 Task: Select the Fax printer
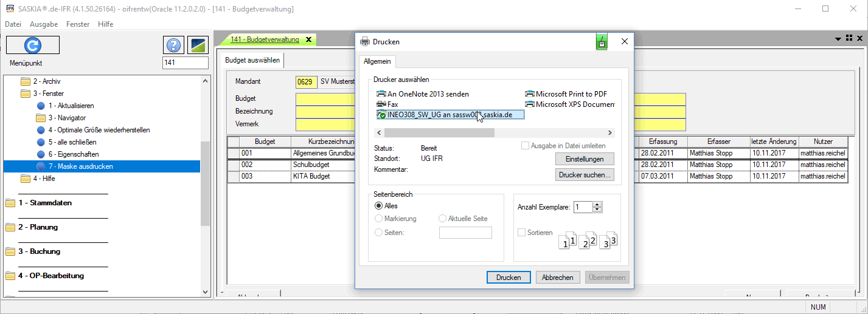tap(392, 104)
